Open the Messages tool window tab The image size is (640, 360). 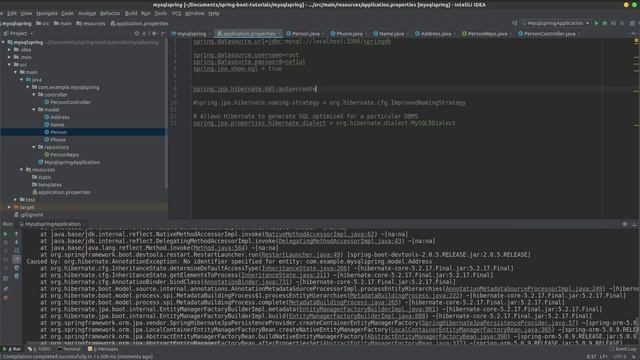point(103,349)
